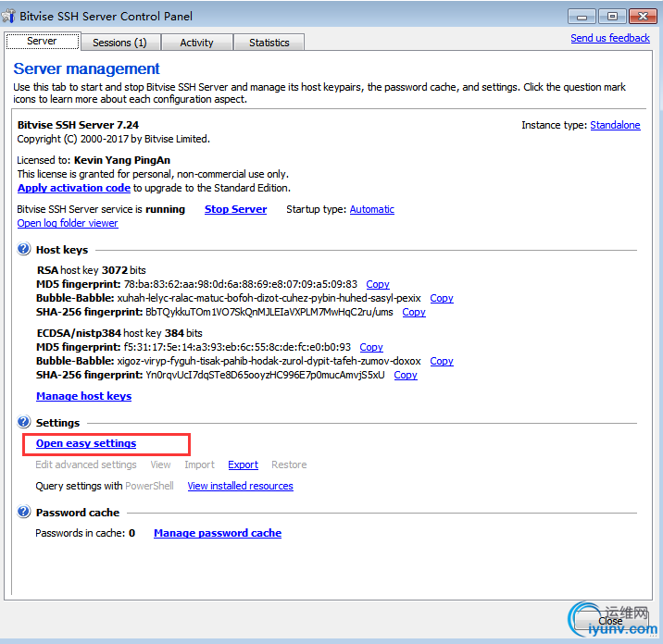Click the RSA MD5 fingerprint value text
This screenshot has height=644, width=663.
241,284
